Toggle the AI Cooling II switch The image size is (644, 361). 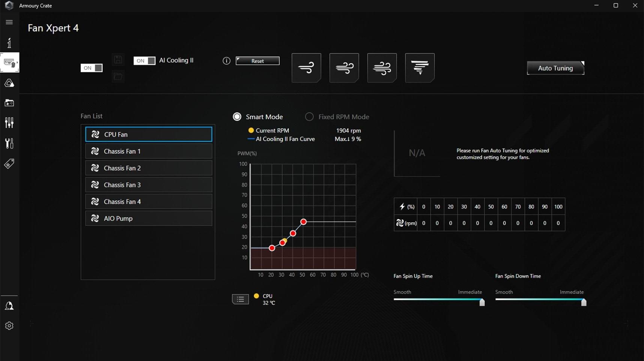(x=144, y=61)
